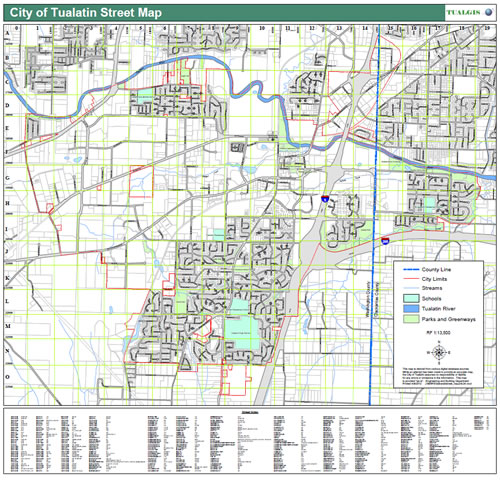Click the column label '1' at the map top
The image size is (500, 480).
click(x=38, y=28)
